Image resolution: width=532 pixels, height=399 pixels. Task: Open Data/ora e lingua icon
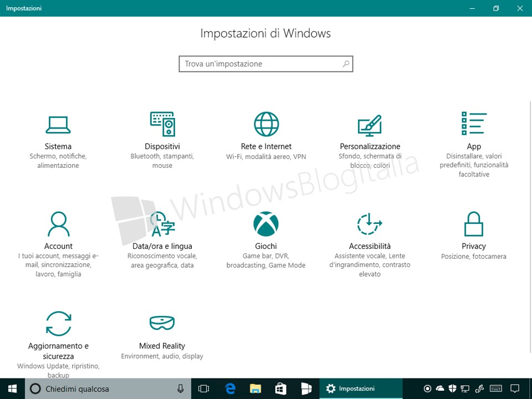point(162,224)
